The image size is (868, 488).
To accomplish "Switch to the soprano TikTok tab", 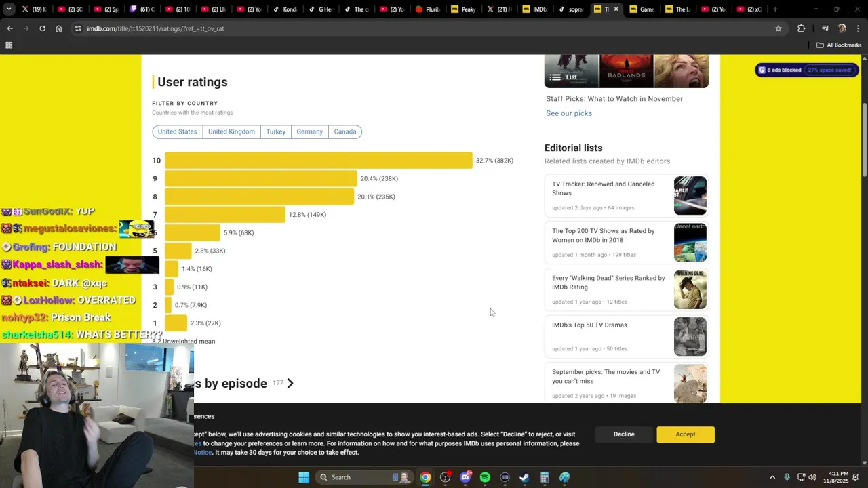I will coord(571,9).
